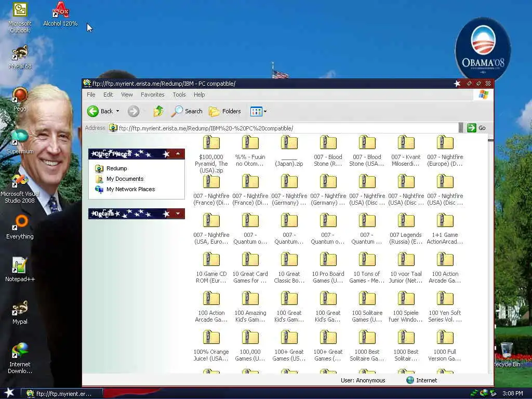Open the Start button star
This screenshot has height=399, width=532.
(x=9, y=393)
